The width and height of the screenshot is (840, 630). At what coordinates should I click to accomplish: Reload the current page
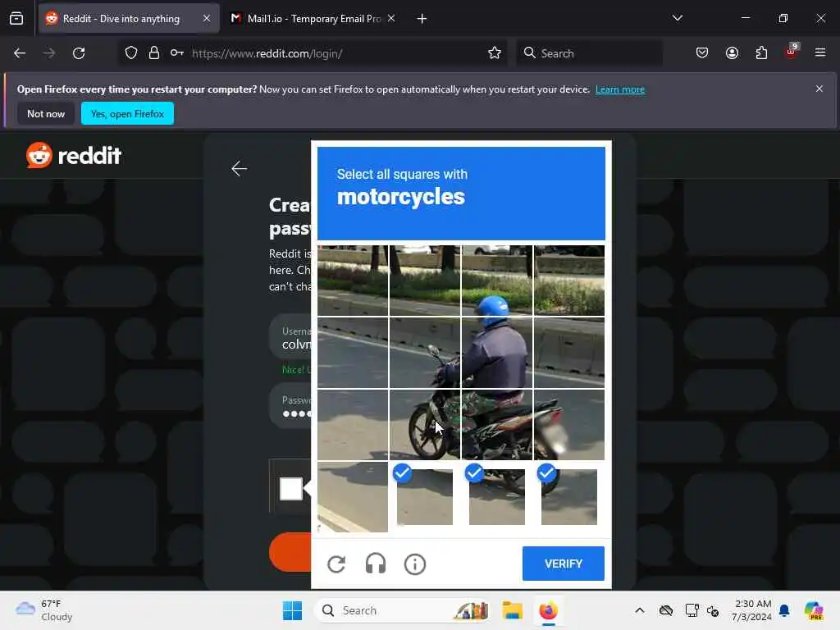click(x=79, y=53)
